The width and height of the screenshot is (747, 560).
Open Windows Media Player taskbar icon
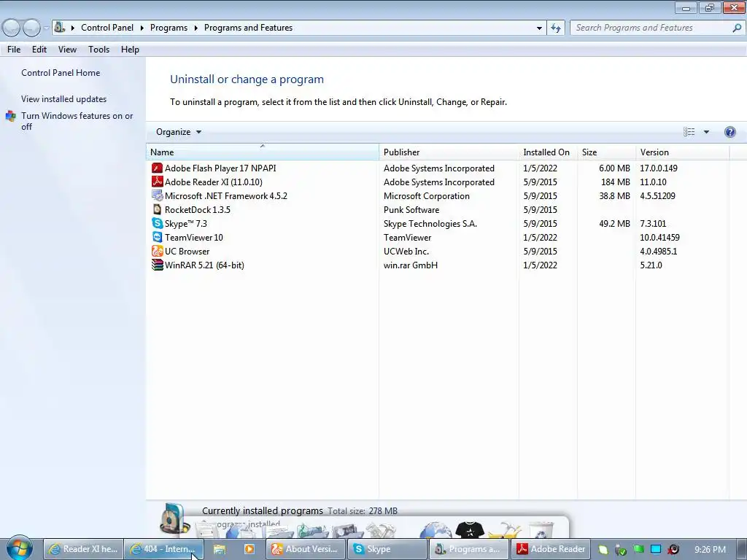(x=249, y=549)
